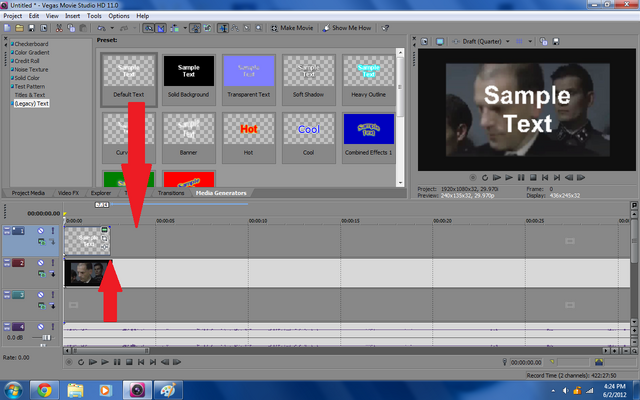Select the Envelope edit tool

[235, 28]
